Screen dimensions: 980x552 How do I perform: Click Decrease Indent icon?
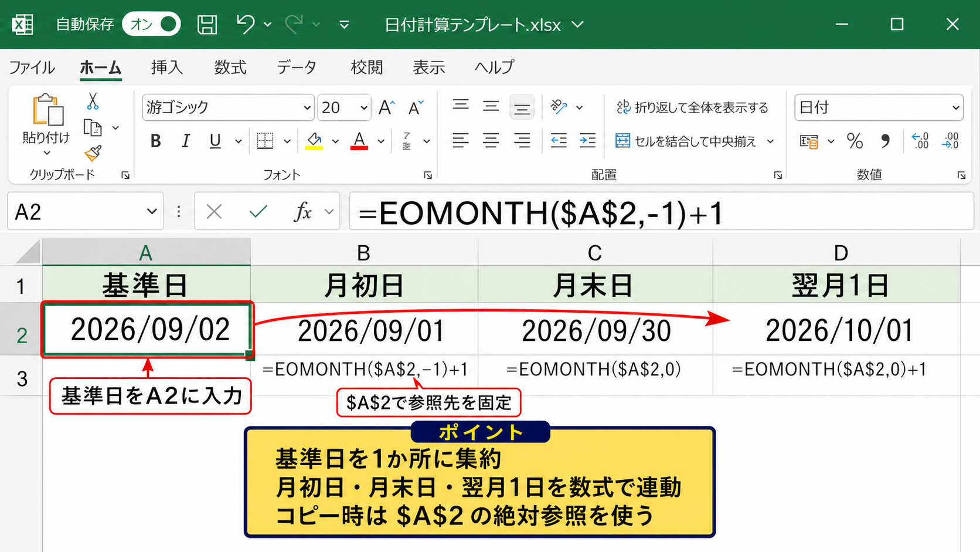(x=559, y=141)
